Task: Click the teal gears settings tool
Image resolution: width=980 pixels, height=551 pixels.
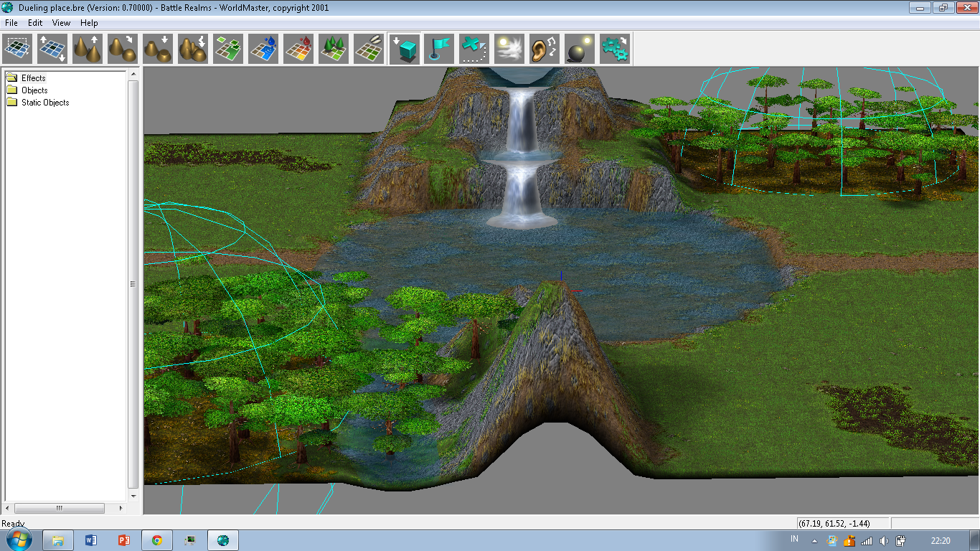Action: (615, 49)
